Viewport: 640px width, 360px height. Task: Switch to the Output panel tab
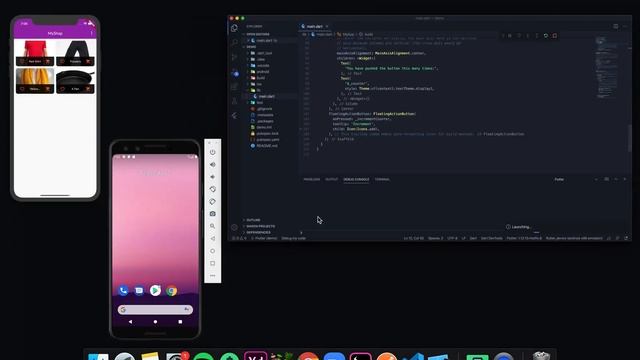(331, 180)
